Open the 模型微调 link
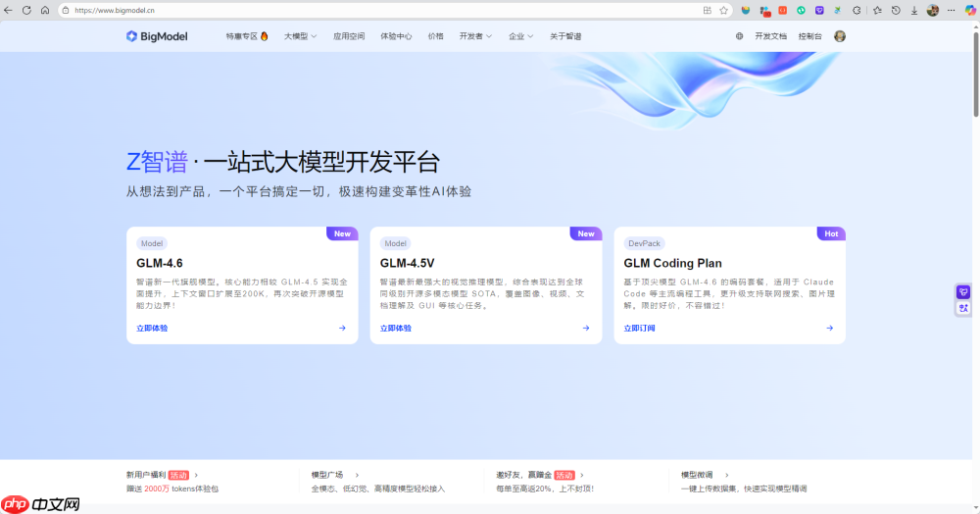 [697, 475]
